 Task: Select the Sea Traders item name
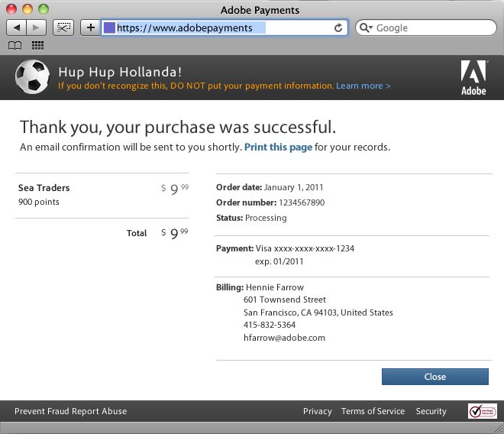pyautogui.click(x=44, y=188)
